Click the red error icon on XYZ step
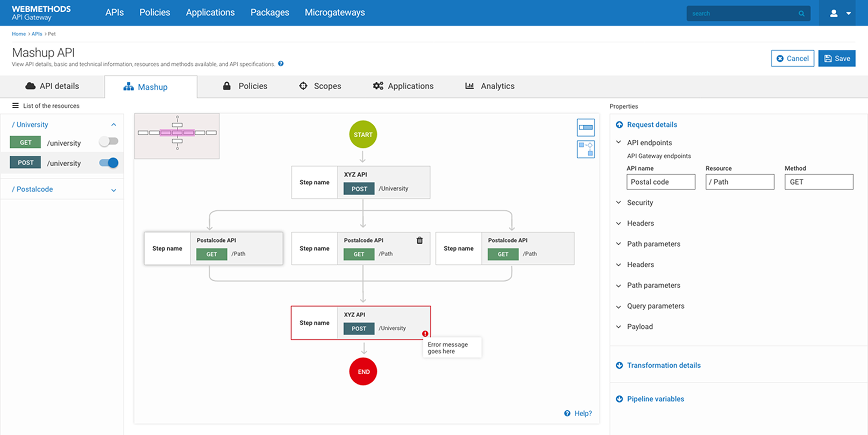This screenshot has width=868, height=435. point(425,334)
